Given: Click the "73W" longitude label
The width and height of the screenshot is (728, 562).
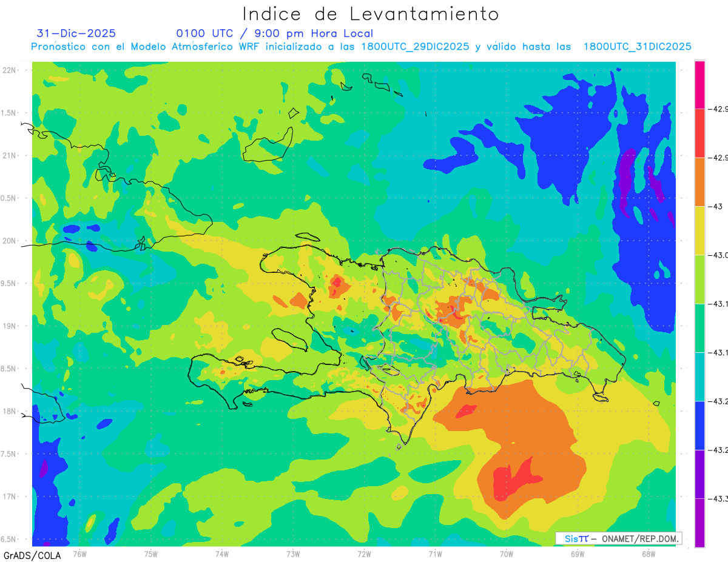Looking at the screenshot, I should (x=293, y=554).
